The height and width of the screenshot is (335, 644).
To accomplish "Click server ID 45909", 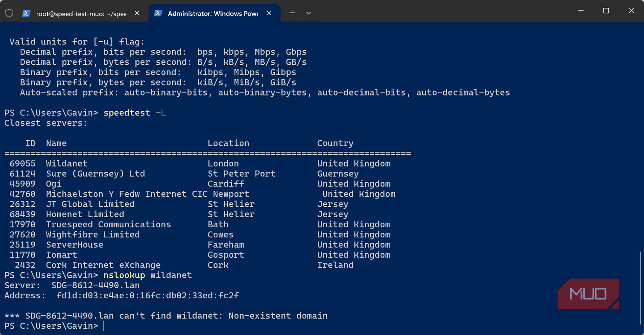I will [x=23, y=184].
